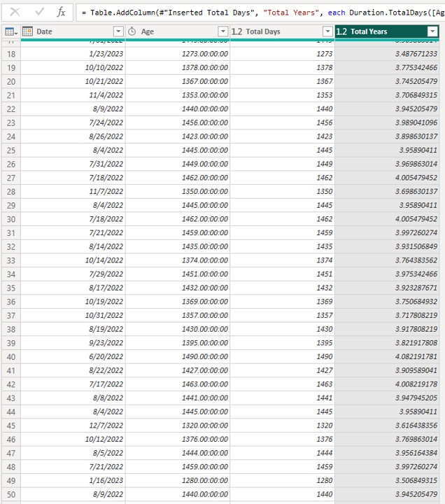Viewport: 445px width, 504px height.
Task: Click date cell 10/10/2022
Action: tap(73, 67)
